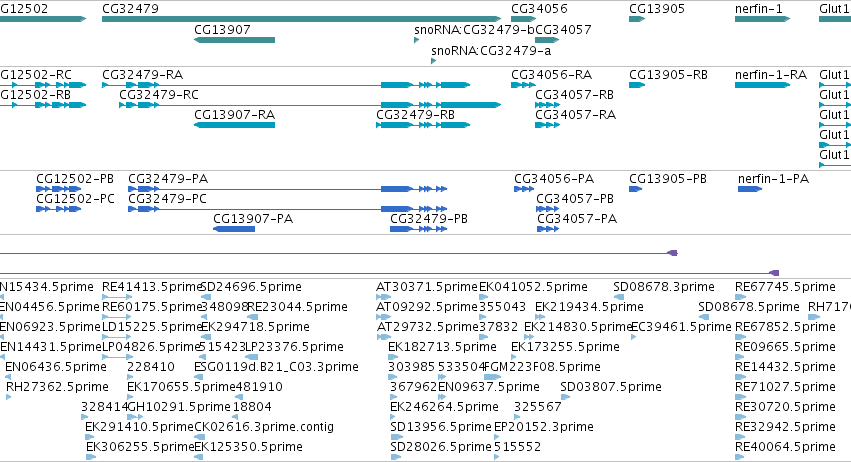851x462 pixels.
Task: Open EST EK173255.5prime
Action: pyautogui.click(x=566, y=347)
